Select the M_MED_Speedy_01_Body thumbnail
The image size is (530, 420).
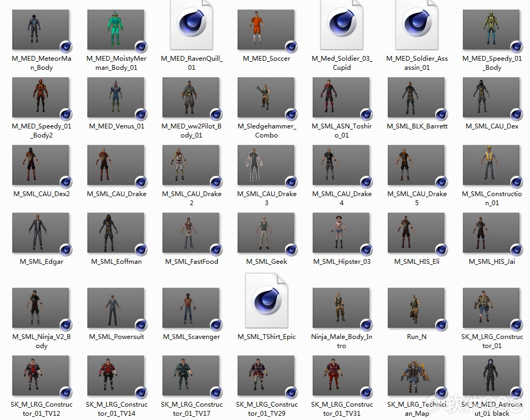(x=491, y=30)
